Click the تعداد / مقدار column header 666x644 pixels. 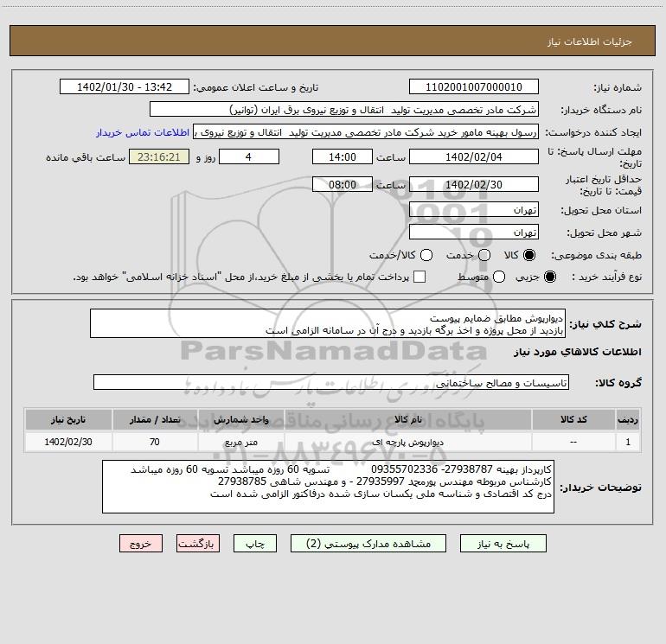155,419
